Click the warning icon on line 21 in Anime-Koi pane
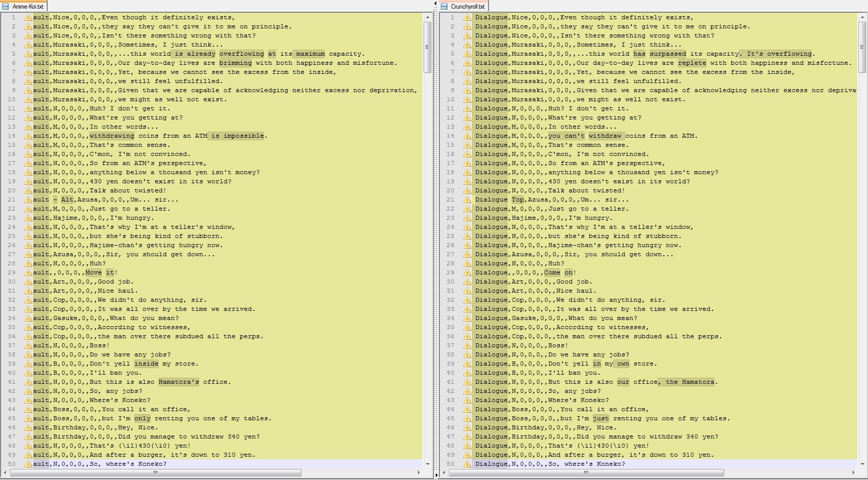 tap(28, 199)
